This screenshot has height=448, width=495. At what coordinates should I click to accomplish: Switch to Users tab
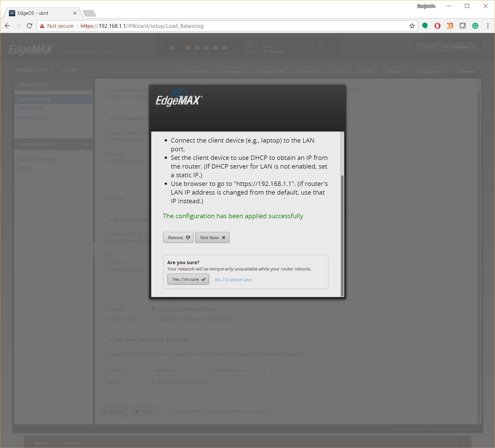(x=394, y=71)
